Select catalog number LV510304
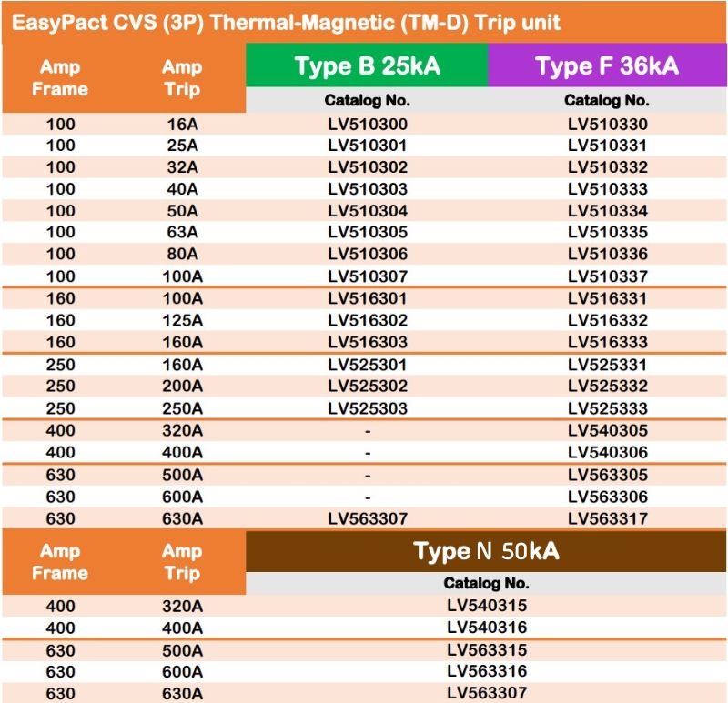Image resolution: width=728 pixels, height=703 pixels. pyautogui.click(x=367, y=211)
